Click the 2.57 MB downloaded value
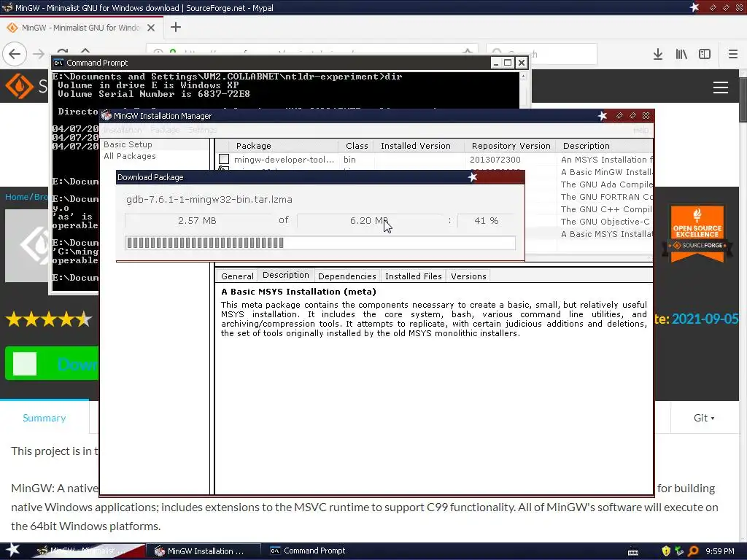The image size is (747, 560). tap(197, 220)
